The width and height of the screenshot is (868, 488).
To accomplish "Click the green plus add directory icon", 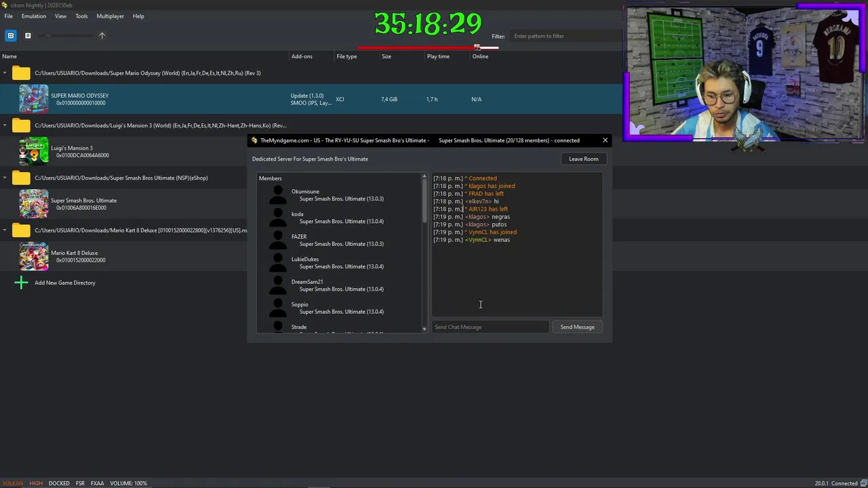I will [21, 283].
